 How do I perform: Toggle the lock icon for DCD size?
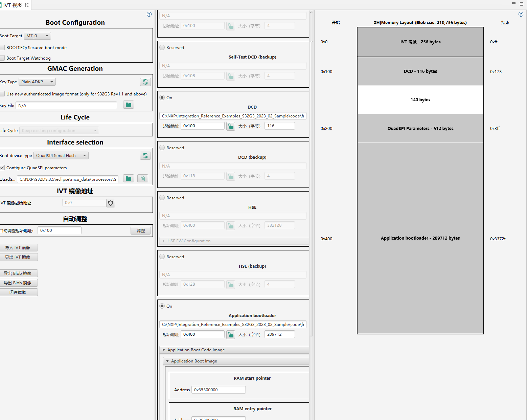click(x=230, y=126)
